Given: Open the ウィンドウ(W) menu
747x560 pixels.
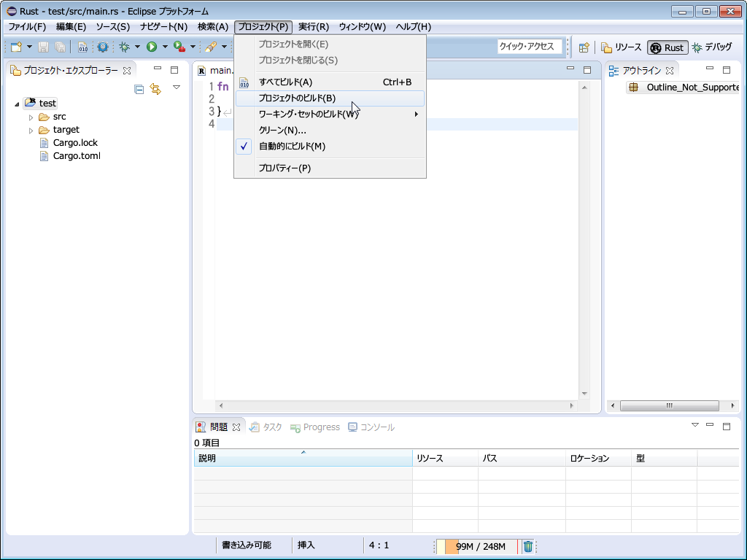Looking at the screenshot, I should pyautogui.click(x=362, y=27).
